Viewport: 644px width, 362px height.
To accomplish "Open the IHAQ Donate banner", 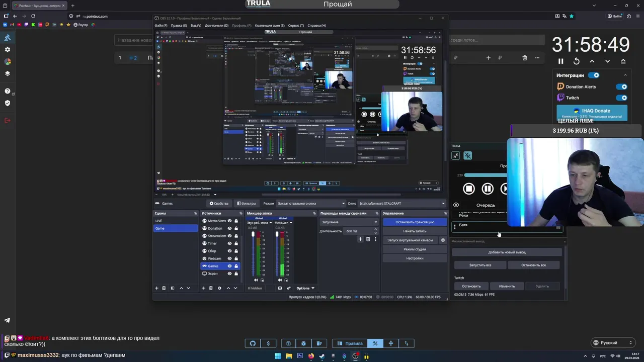I will click(x=592, y=113).
